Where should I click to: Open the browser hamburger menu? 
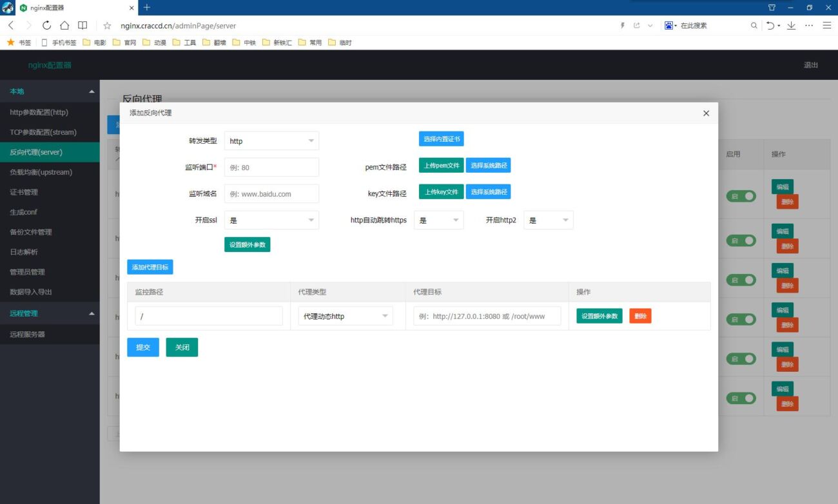(x=827, y=26)
